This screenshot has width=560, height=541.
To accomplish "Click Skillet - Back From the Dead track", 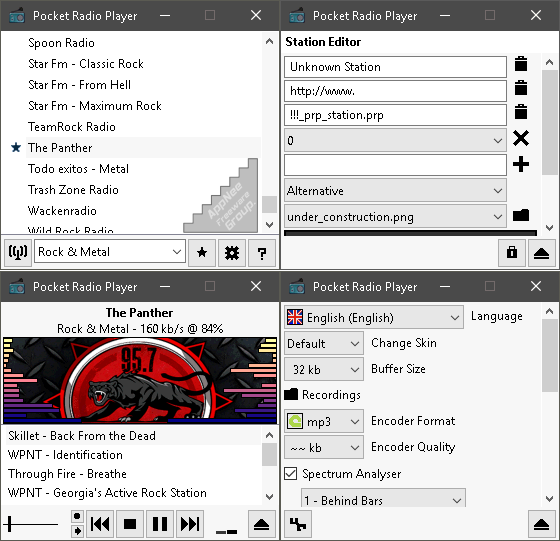I will [82, 436].
